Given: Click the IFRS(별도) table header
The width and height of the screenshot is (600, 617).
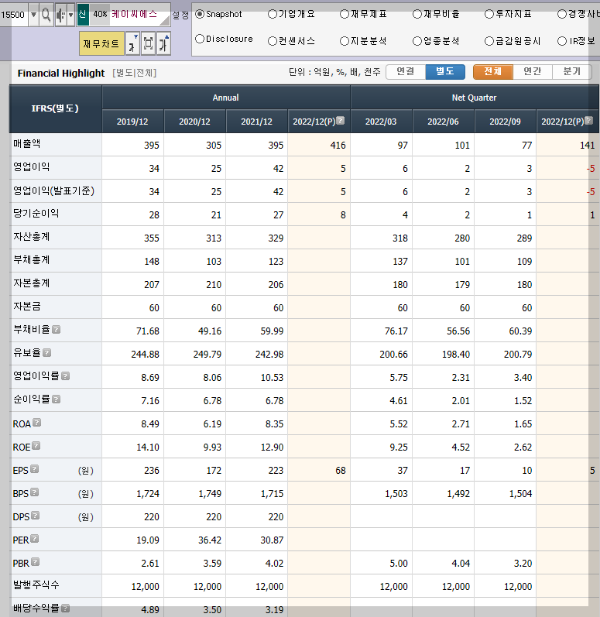Looking at the screenshot, I should click(55, 108).
